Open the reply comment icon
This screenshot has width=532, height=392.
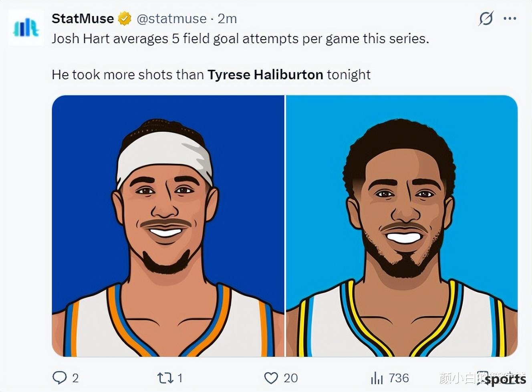point(60,378)
